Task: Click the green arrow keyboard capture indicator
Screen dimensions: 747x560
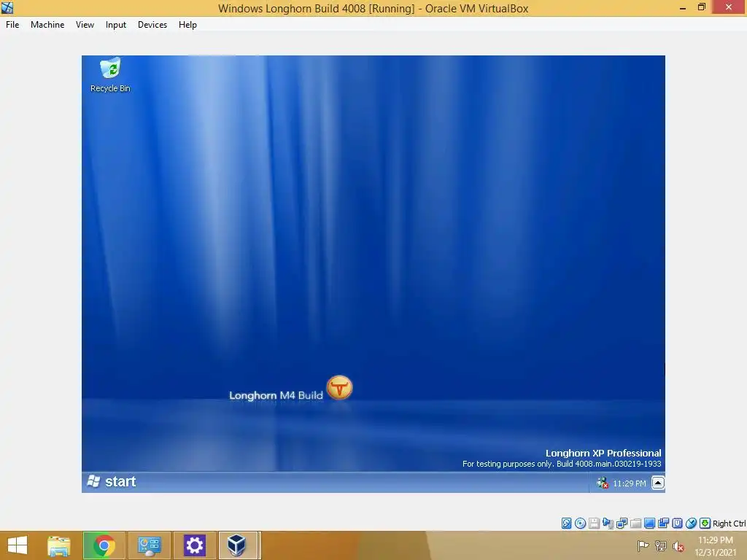Action: click(705, 524)
